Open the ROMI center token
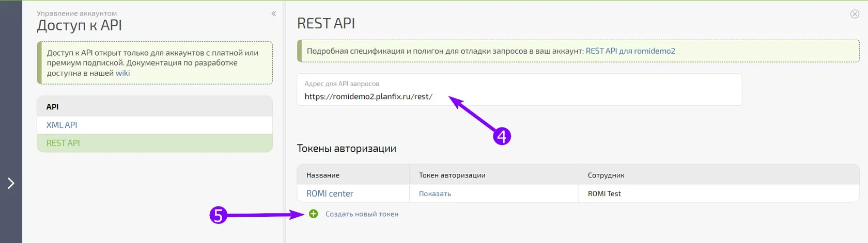Image resolution: width=868 pixels, height=243 pixels. click(x=330, y=193)
